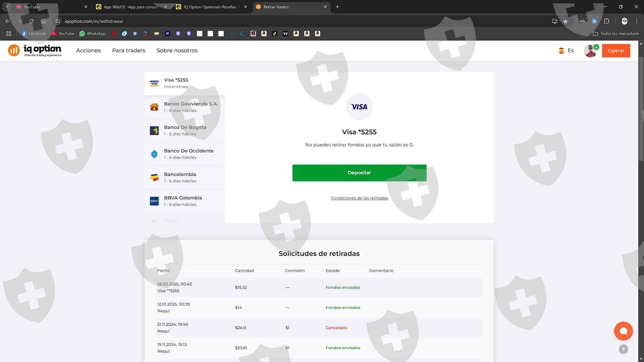
Task: Expand the Para traders navigation menu
Action: 129,50
